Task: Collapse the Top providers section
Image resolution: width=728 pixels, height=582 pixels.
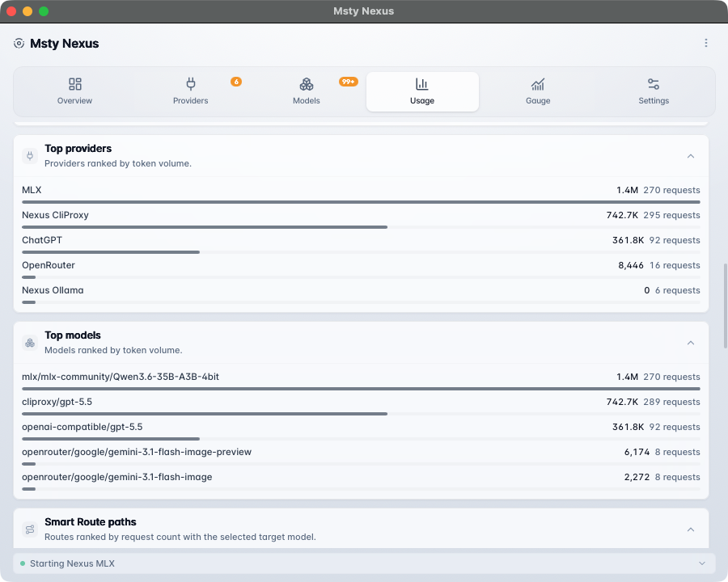Action: click(691, 156)
